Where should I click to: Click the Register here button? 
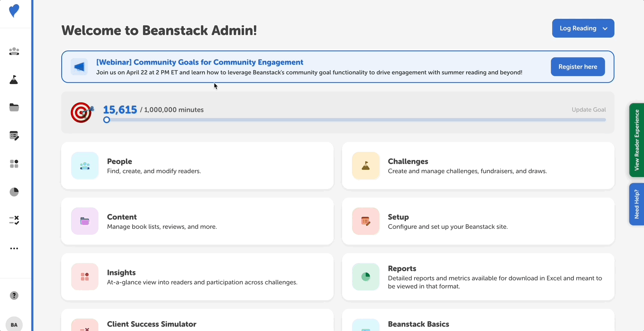[x=578, y=67]
